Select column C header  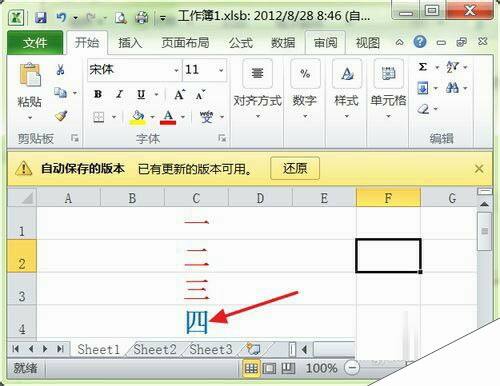[x=196, y=198]
